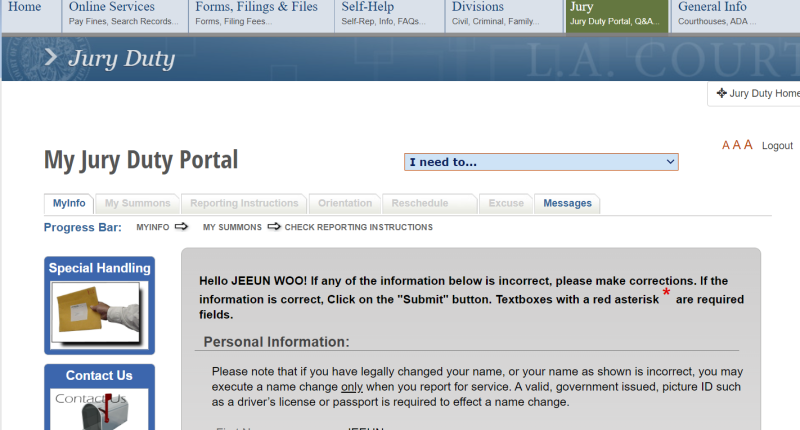Open the Divisions navigation menu
The height and width of the screenshot is (430, 800).
pos(505,15)
